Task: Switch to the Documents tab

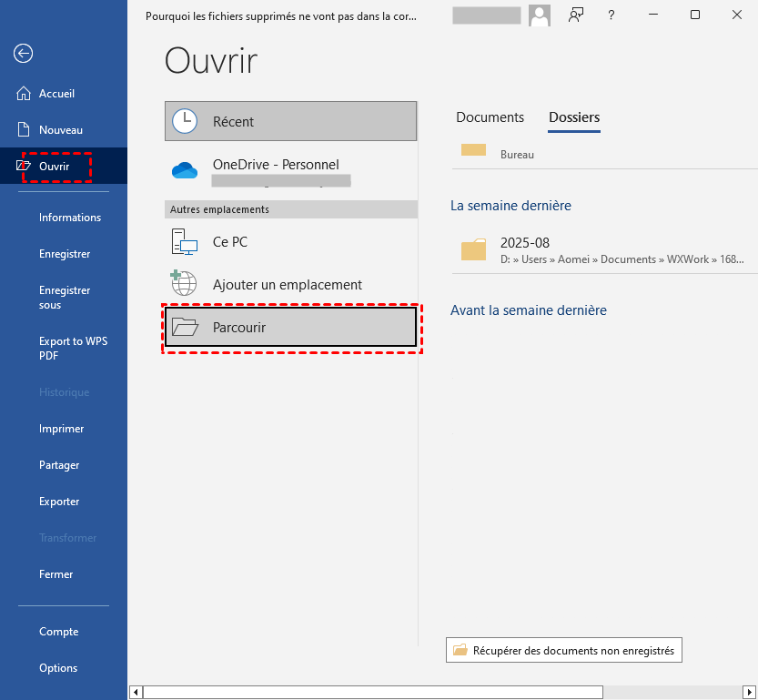Action: point(490,117)
